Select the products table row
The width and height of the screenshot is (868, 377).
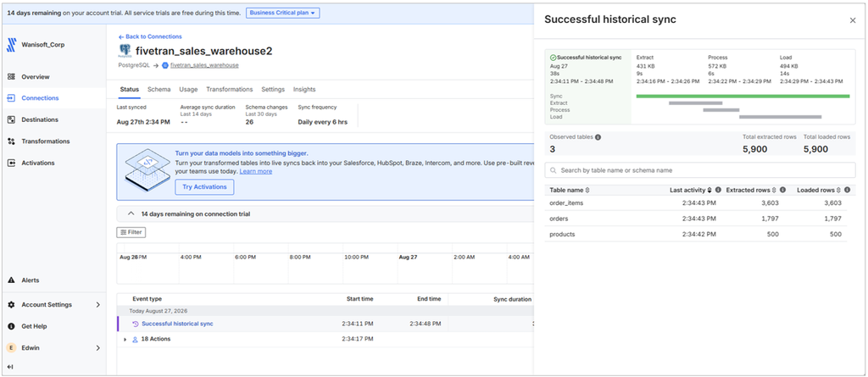click(x=696, y=234)
